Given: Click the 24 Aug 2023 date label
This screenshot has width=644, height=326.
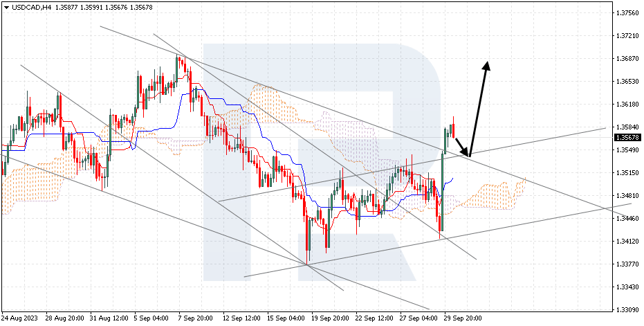Looking at the screenshot, I should click(x=18, y=318).
